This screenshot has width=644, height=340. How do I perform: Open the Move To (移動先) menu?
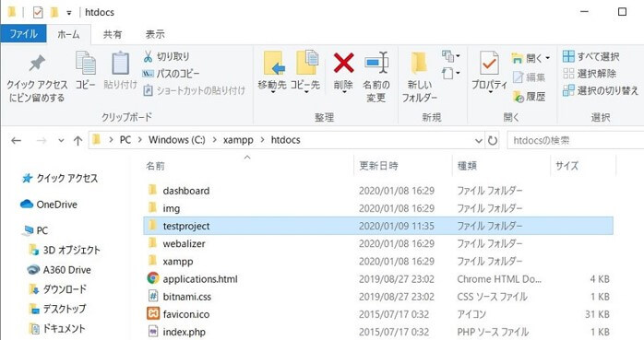tap(272, 71)
